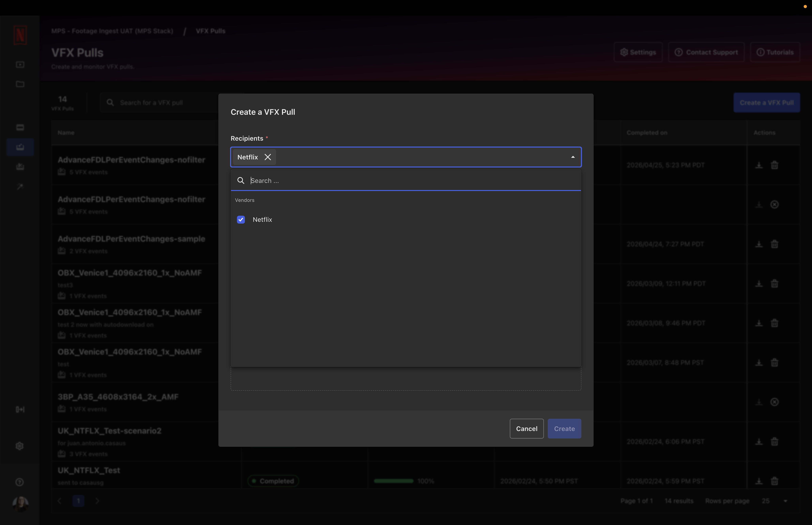Click the VFX Pulls breadcrumb

tap(210, 31)
